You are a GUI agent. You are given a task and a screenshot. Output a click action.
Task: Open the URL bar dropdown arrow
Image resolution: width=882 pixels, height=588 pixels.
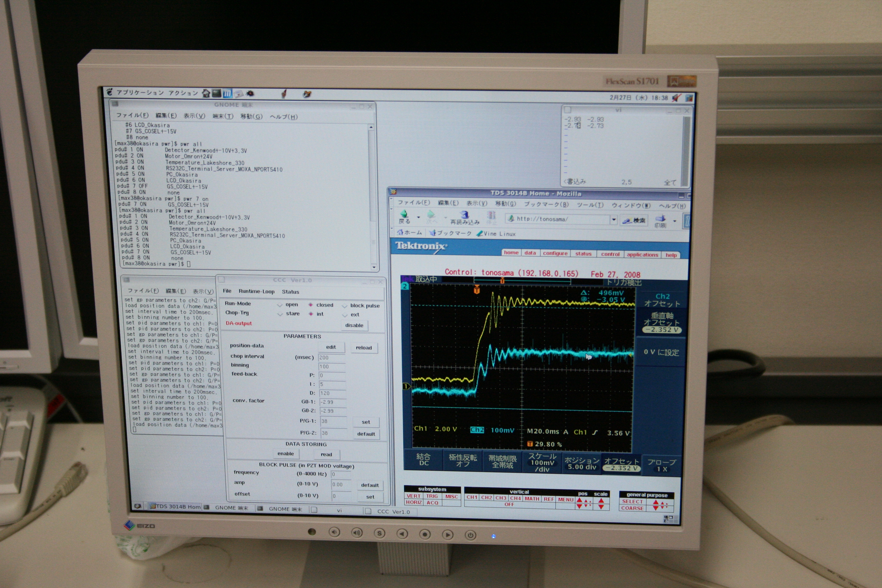[x=614, y=219]
